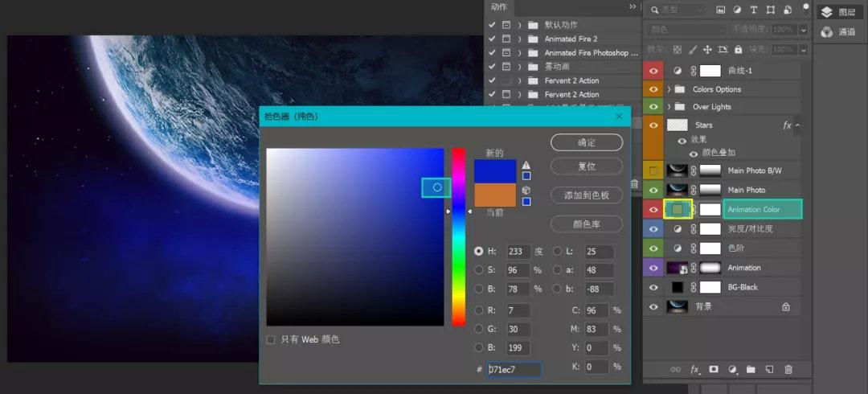Click the 曲线-1 curves adjustment icon
868x394 pixels.
(x=677, y=71)
